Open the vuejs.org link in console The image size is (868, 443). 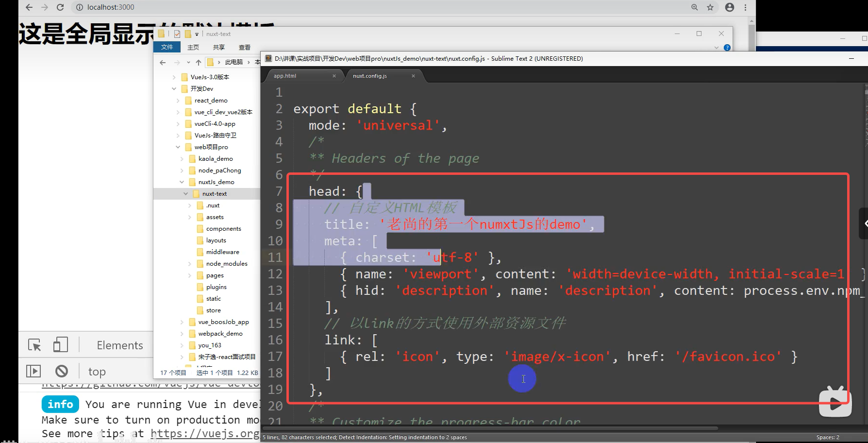[205, 433]
